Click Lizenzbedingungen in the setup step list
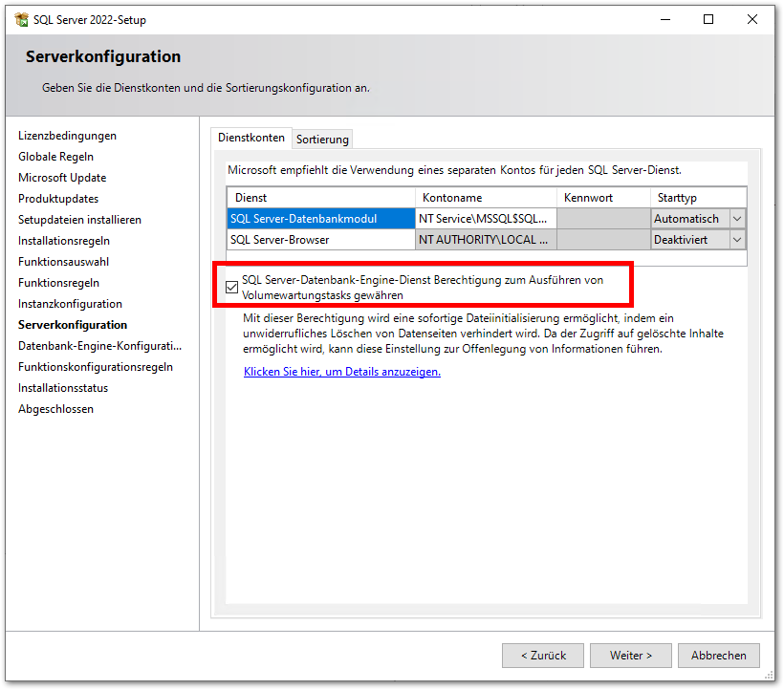This screenshot has width=784, height=690. [67, 136]
